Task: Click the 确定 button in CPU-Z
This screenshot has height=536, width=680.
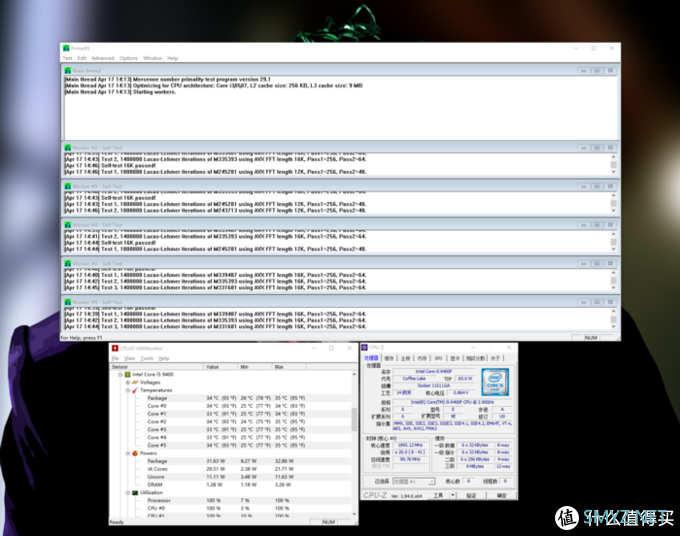Action: [501, 495]
